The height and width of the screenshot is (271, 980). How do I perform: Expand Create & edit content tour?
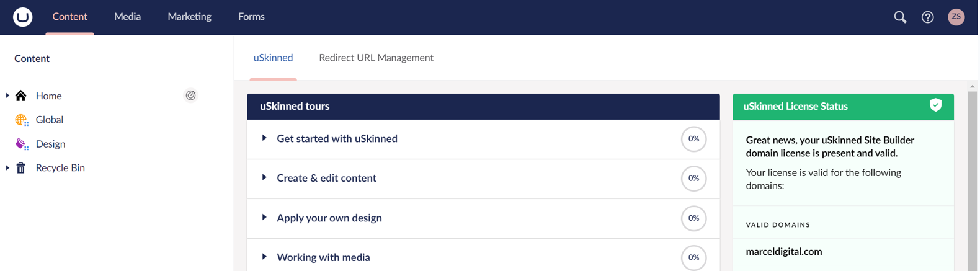264,178
